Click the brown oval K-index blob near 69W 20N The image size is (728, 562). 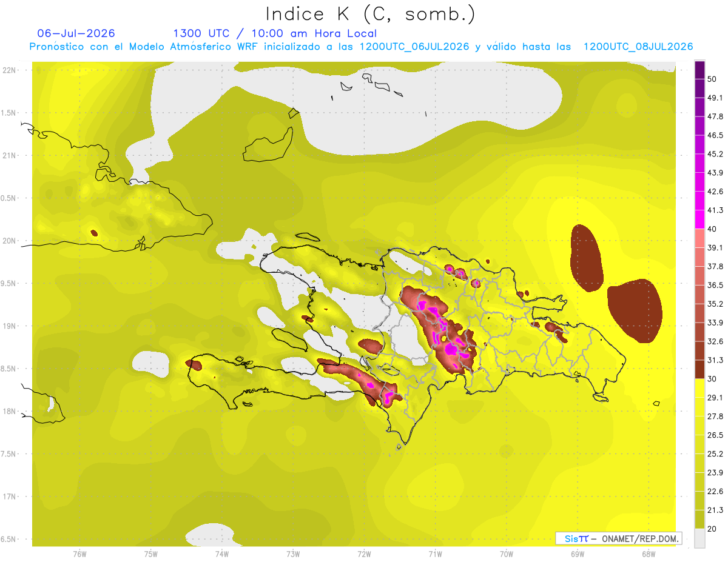coord(586,259)
